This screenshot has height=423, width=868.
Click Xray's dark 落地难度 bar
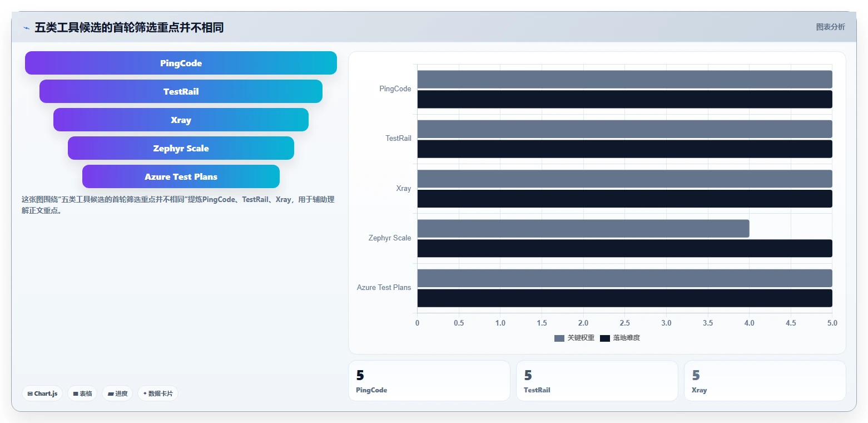[x=624, y=199]
